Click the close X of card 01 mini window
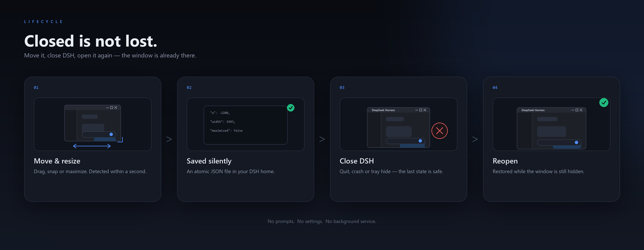The width and height of the screenshot is (644, 250). point(116,108)
